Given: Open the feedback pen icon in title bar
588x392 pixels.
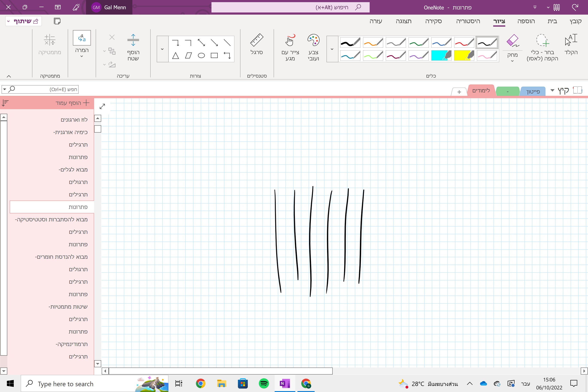Looking at the screenshot, I should [76, 7].
